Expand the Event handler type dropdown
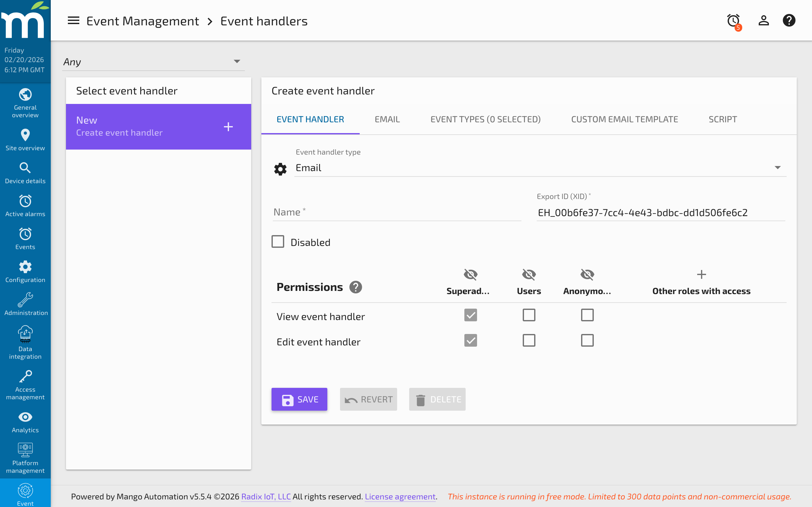The width and height of the screenshot is (812, 507). [x=778, y=167]
